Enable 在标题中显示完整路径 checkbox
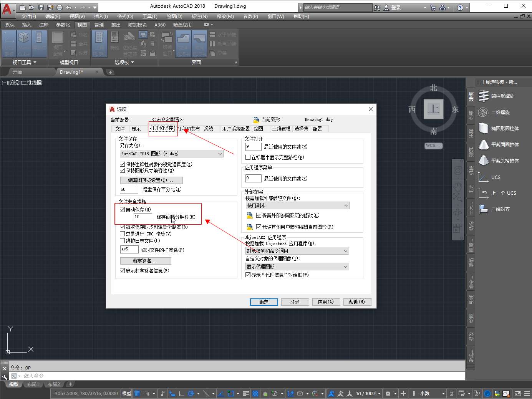The image size is (532, 399). 248,157
